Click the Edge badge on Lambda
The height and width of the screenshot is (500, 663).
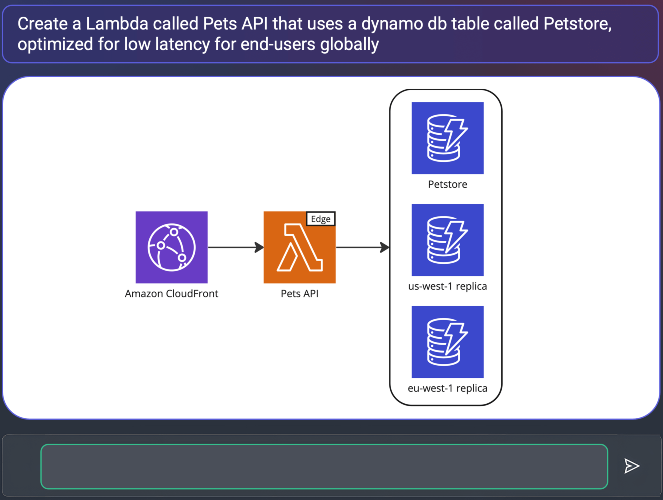click(x=321, y=219)
